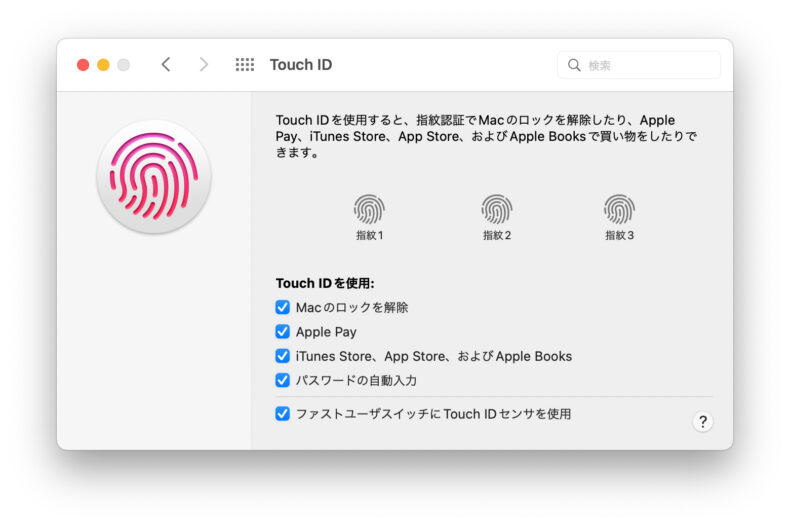
Task: Go forward with the right chevron arrow
Action: (x=204, y=65)
